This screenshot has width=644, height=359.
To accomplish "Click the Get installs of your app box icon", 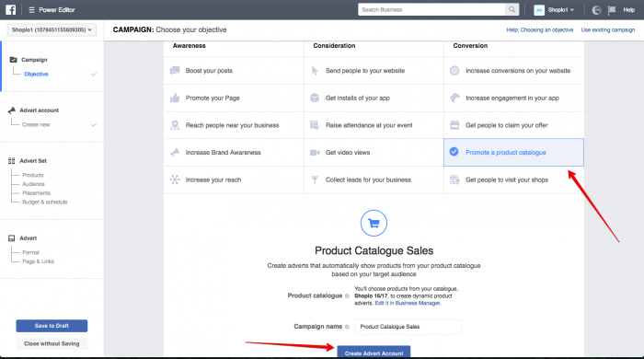I will [315, 98].
